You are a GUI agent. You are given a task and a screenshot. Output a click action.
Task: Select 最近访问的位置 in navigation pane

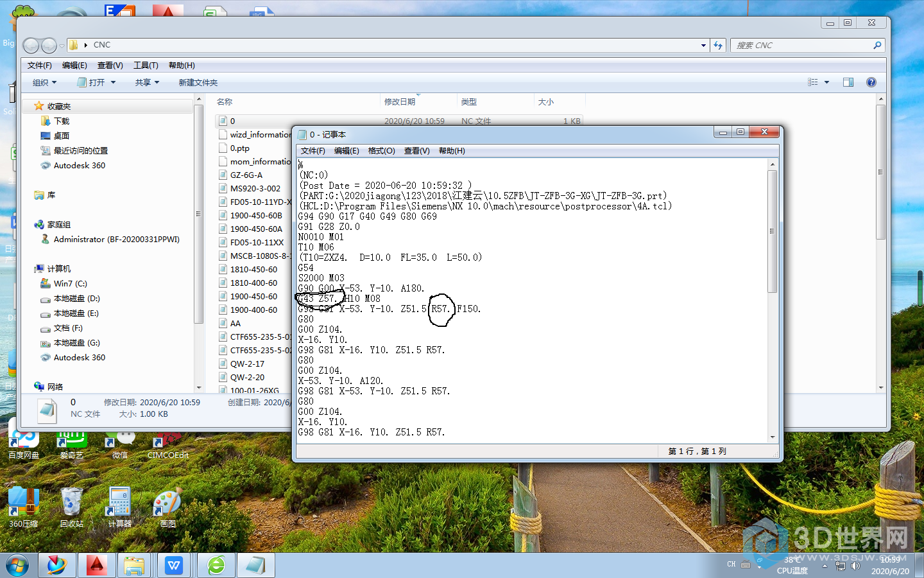pyautogui.click(x=80, y=150)
